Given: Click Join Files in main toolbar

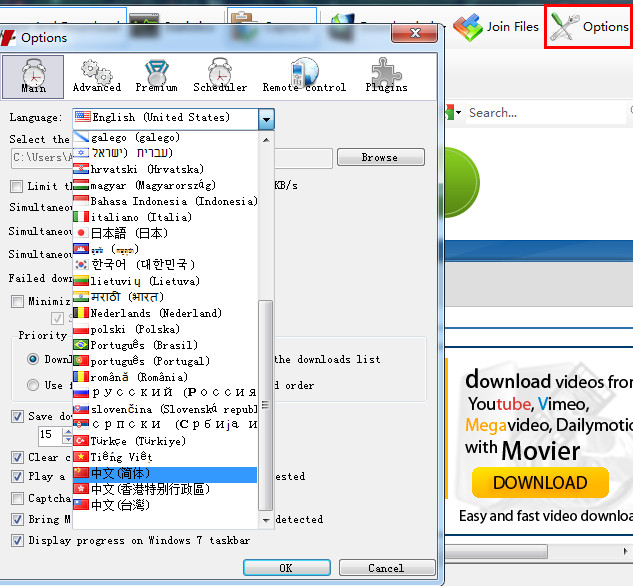Looking at the screenshot, I should pos(496,27).
